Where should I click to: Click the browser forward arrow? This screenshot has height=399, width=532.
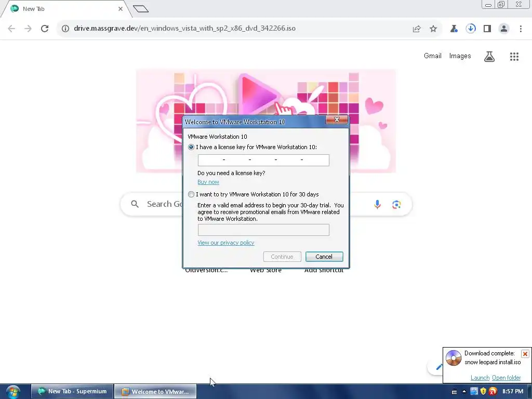28,29
